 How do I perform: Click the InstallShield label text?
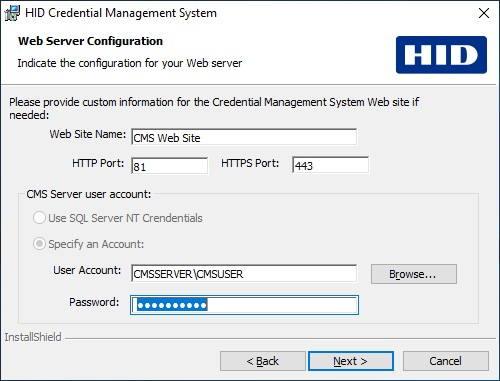(x=33, y=337)
